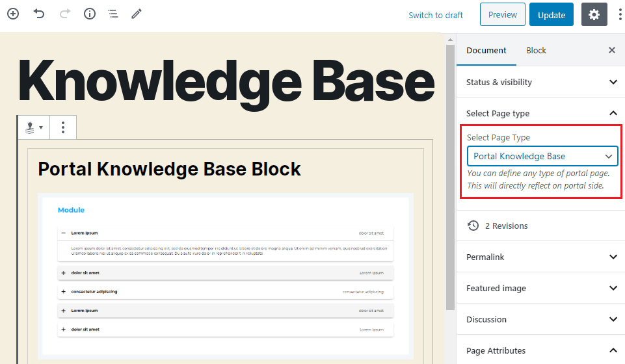Toggle the settings gear sidebar
This screenshot has width=625, height=364.
coord(594,15)
